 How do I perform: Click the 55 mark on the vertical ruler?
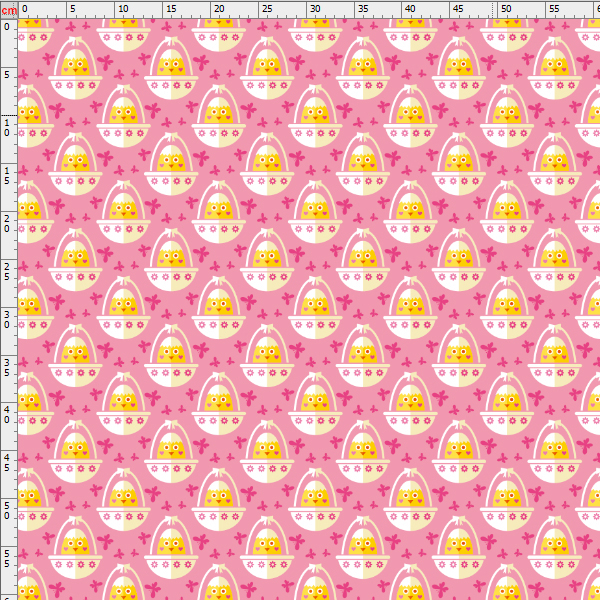pyautogui.click(x=7, y=559)
